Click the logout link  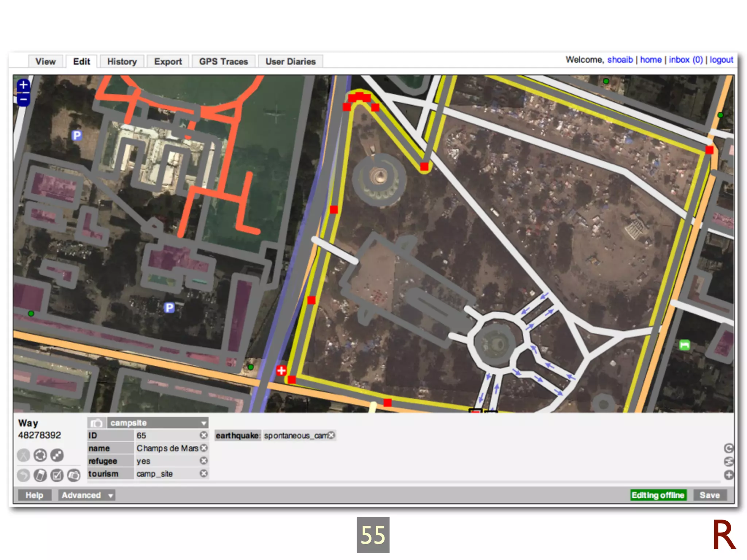click(x=721, y=60)
